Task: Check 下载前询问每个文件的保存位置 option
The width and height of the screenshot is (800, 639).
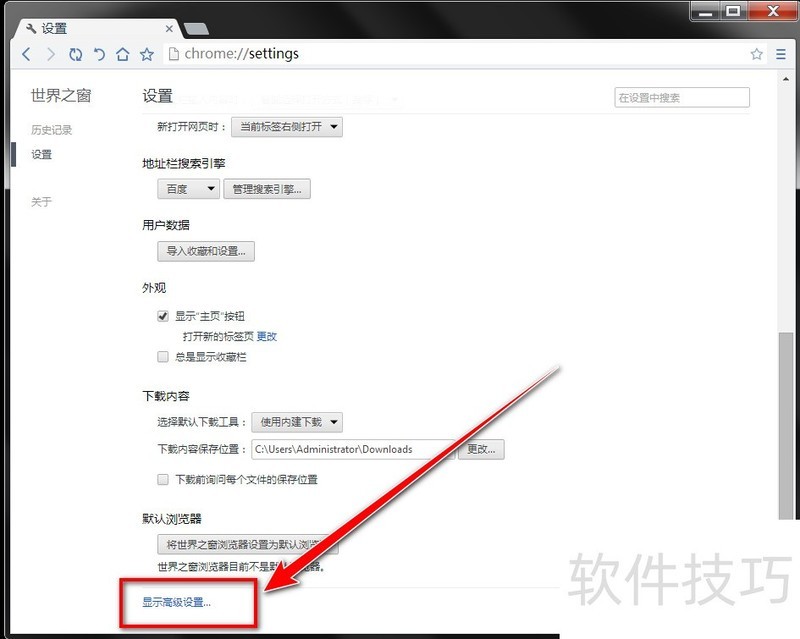Action: coord(163,480)
